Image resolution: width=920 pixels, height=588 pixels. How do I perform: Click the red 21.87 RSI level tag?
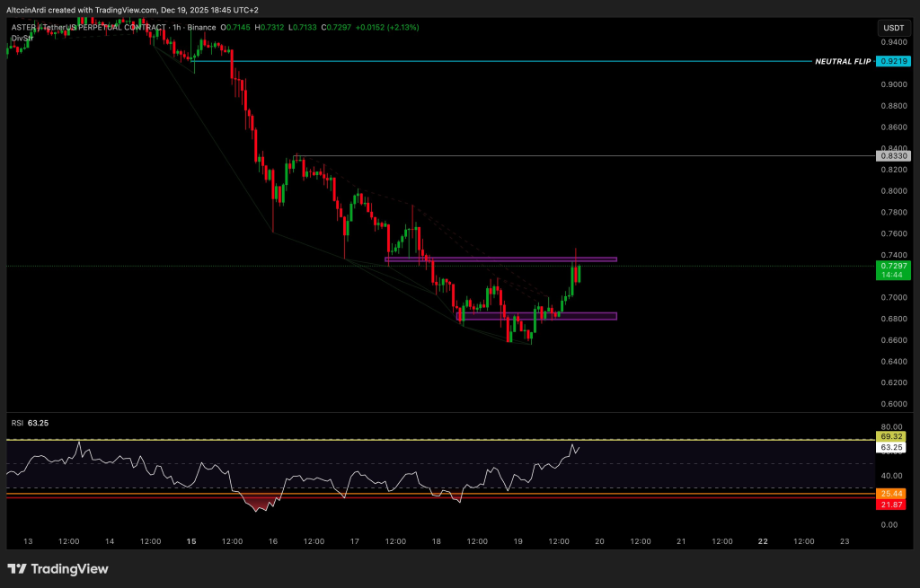tap(894, 505)
